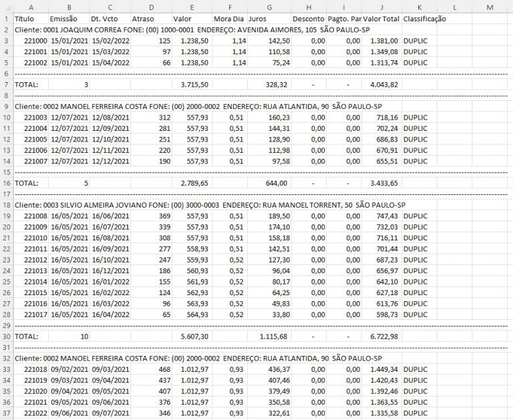Viewport: 513px width, 420px height.
Task: Select row 30 header
Action: [x=6, y=337]
